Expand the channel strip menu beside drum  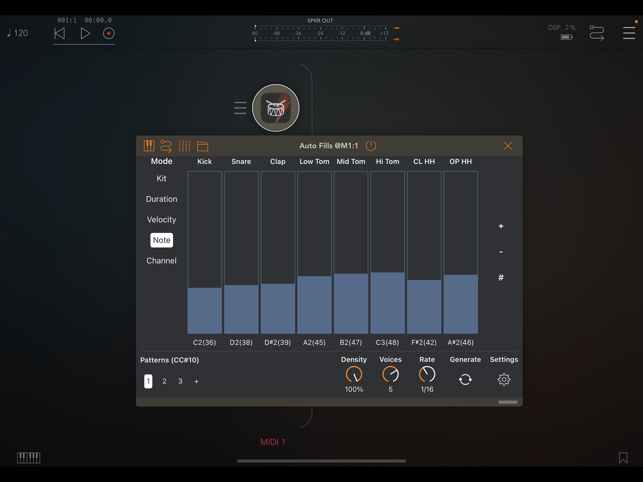point(240,108)
